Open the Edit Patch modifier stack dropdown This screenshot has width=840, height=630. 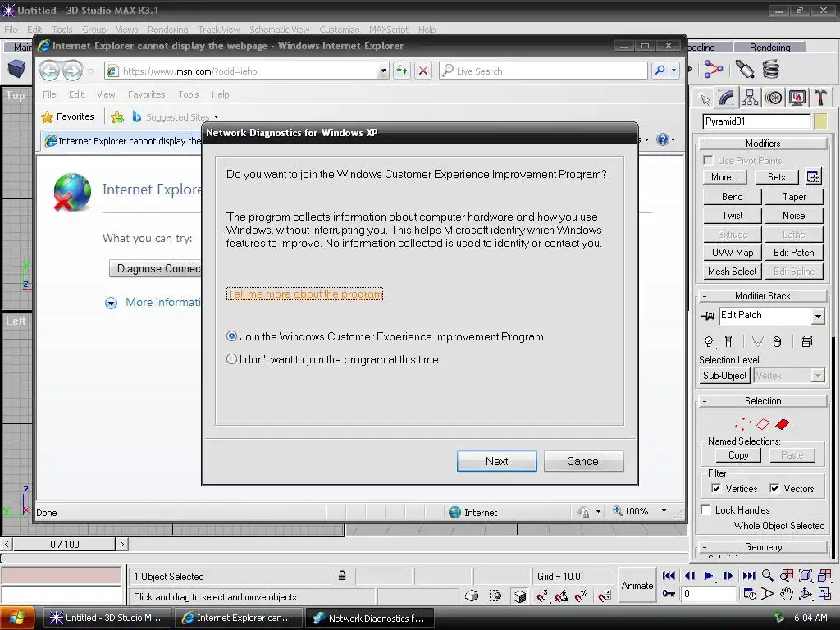click(818, 317)
